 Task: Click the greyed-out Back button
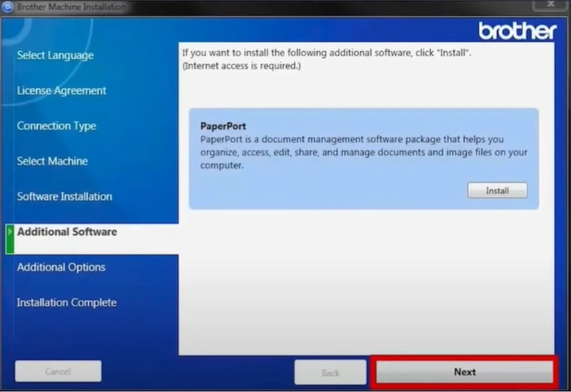pyautogui.click(x=330, y=372)
